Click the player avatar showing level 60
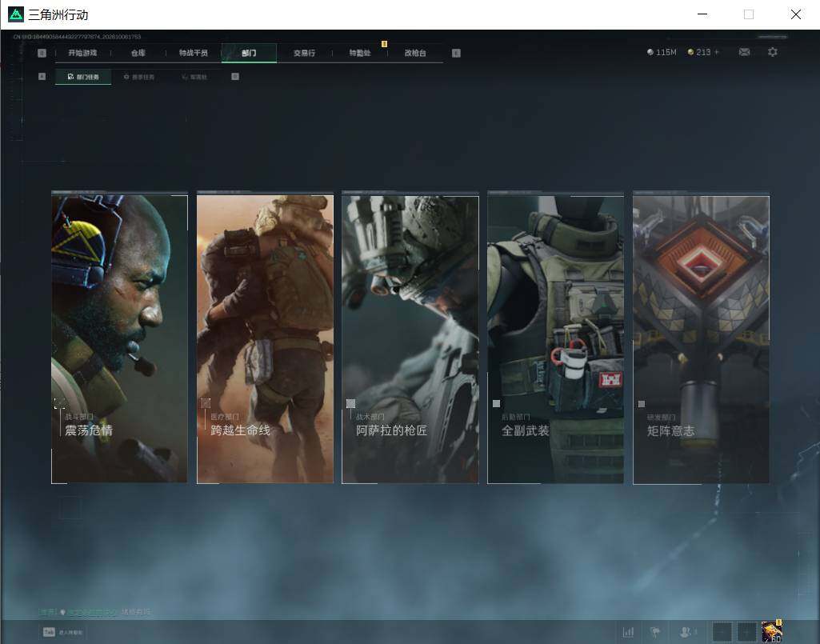820x644 pixels. point(771,632)
